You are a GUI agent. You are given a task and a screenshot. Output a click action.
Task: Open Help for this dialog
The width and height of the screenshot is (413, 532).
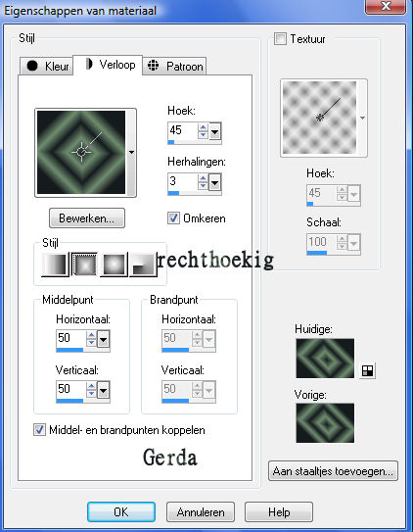(279, 512)
